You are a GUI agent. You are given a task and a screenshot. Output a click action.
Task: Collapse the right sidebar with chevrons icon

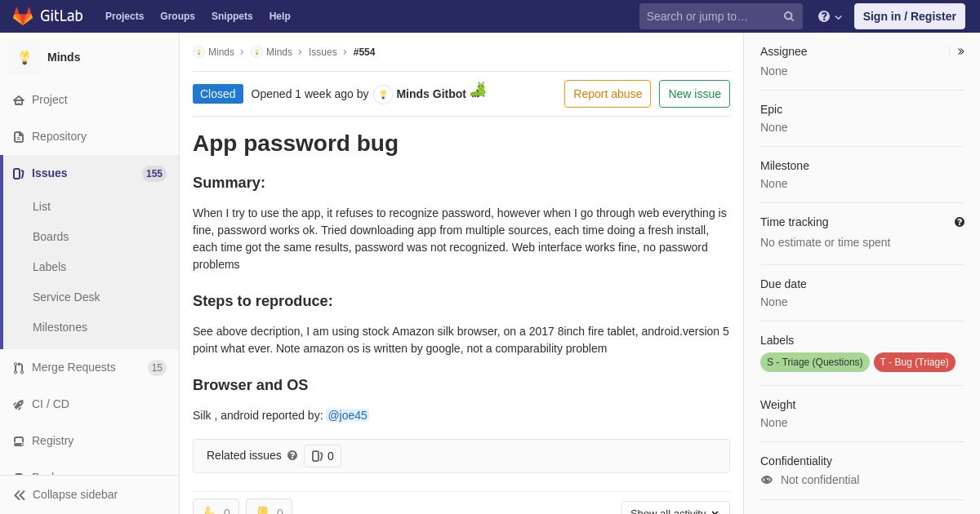(960, 51)
